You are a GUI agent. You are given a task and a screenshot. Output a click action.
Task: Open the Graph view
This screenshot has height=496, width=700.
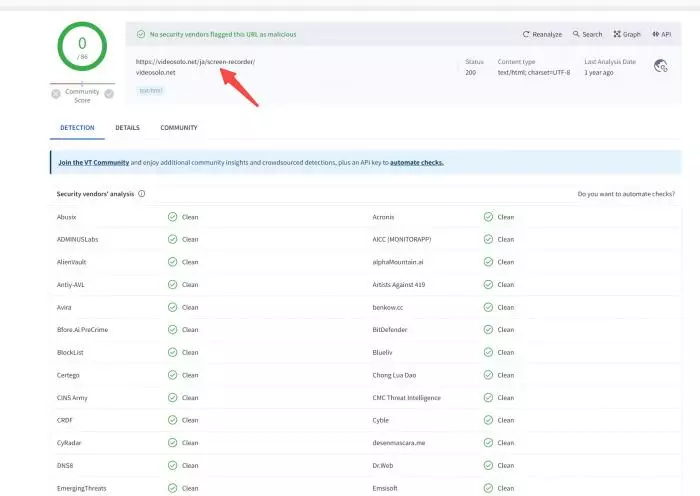pyautogui.click(x=627, y=34)
